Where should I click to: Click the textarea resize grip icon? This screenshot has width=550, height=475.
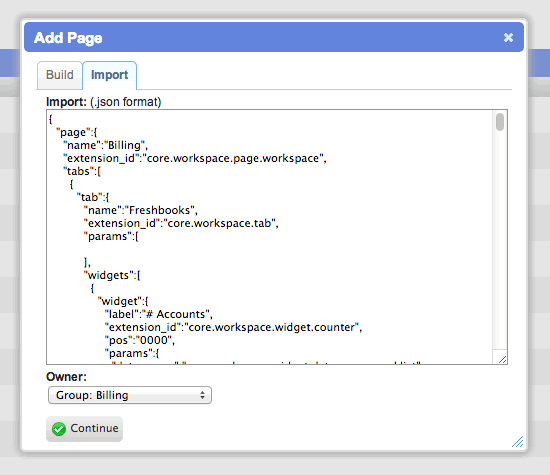point(502,359)
